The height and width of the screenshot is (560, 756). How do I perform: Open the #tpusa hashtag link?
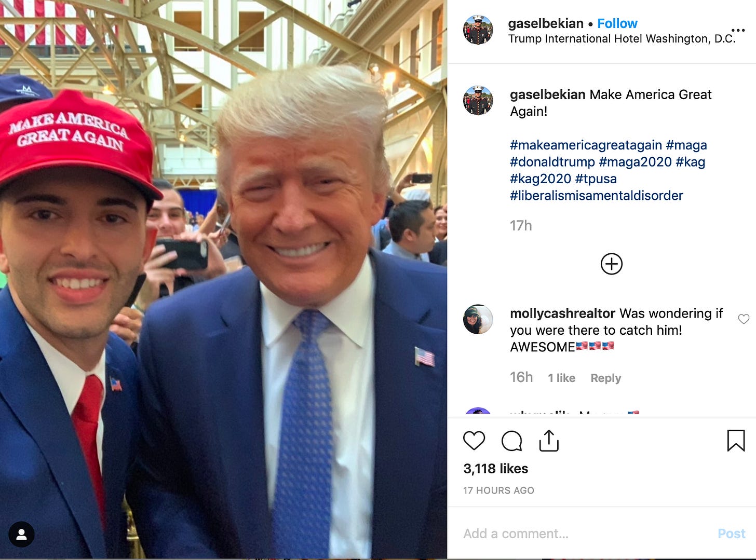(596, 179)
